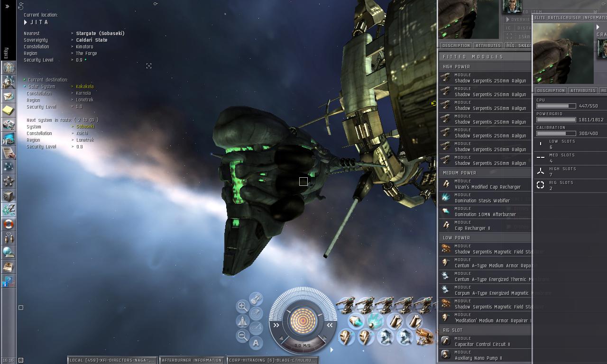This screenshot has width=607, height=364.
Task: Open the character sheet icon in sidebar
Action: click(9, 68)
